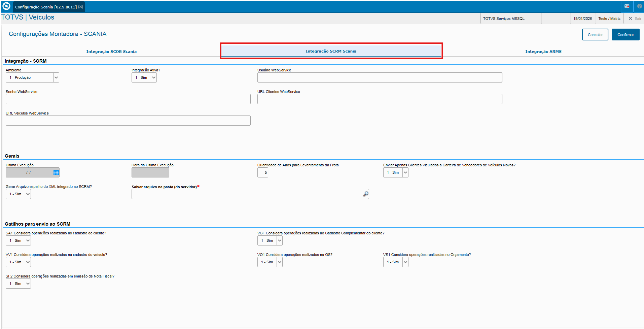Open calendar picker for Última Execução
Image resolution: width=644 pixels, height=329 pixels.
coord(56,172)
